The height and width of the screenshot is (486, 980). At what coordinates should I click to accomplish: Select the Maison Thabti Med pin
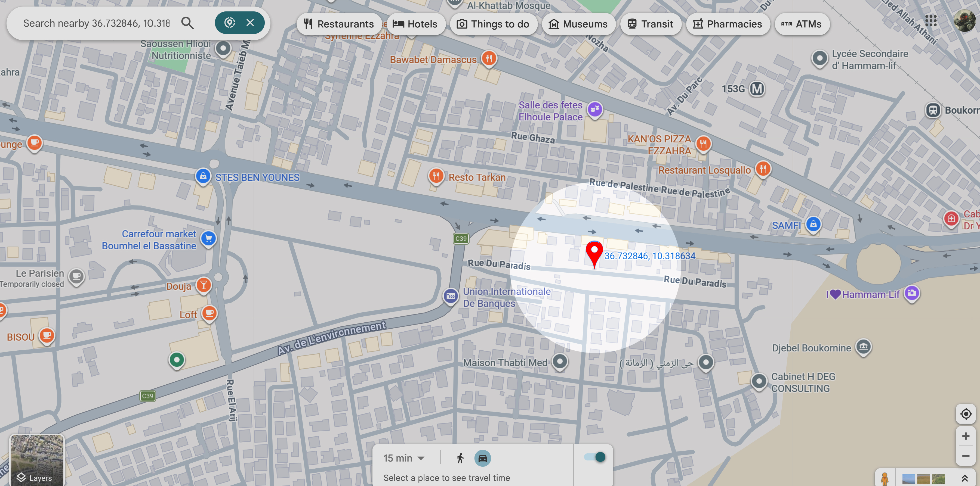[560, 362]
